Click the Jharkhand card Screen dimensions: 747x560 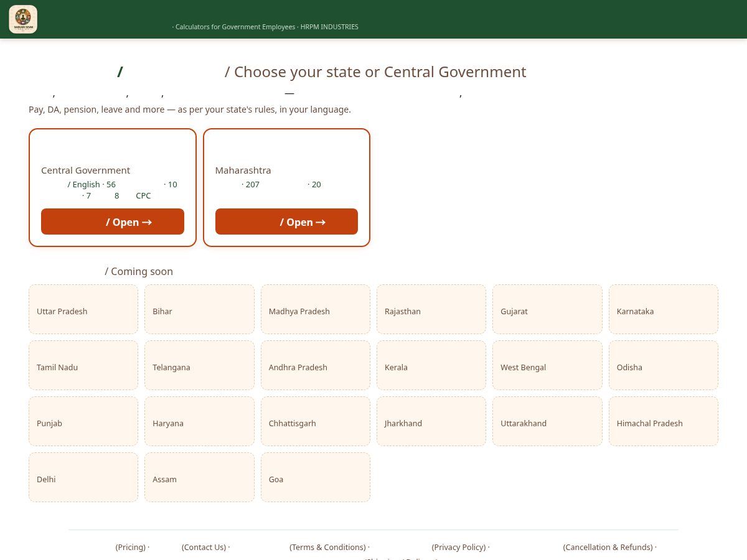click(431, 421)
